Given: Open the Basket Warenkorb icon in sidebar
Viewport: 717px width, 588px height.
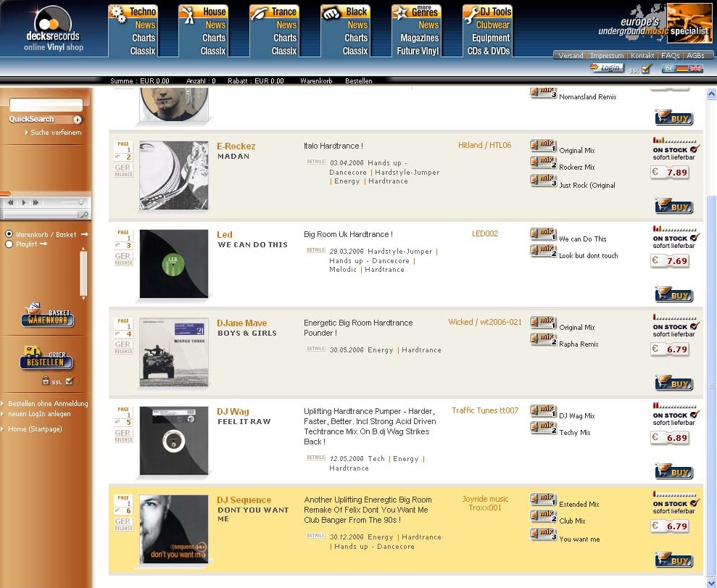Looking at the screenshot, I should pos(48,315).
